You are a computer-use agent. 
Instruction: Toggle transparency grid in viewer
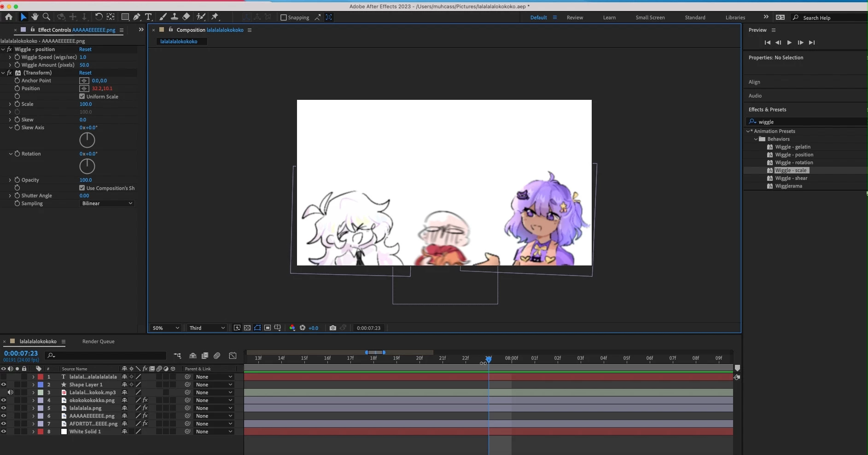(x=247, y=328)
